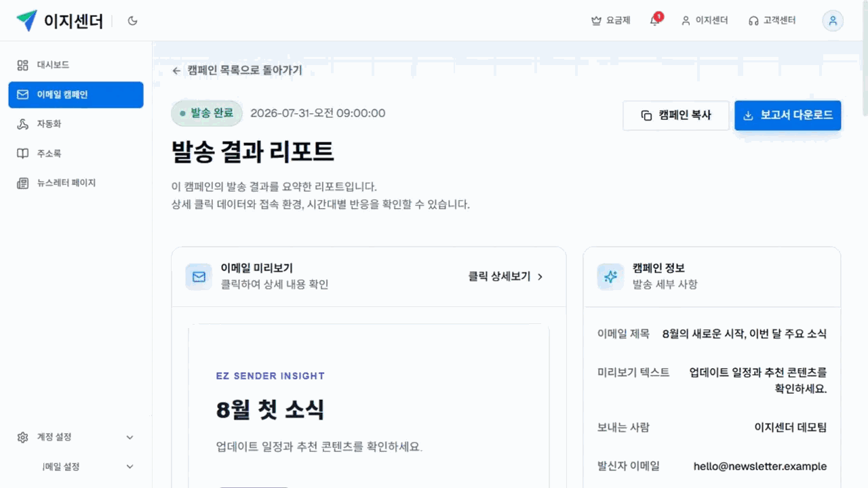Screen dimensions: 868x488
Task: Click the headset icon beside 고객센터
Action: [x=753, y=21]
